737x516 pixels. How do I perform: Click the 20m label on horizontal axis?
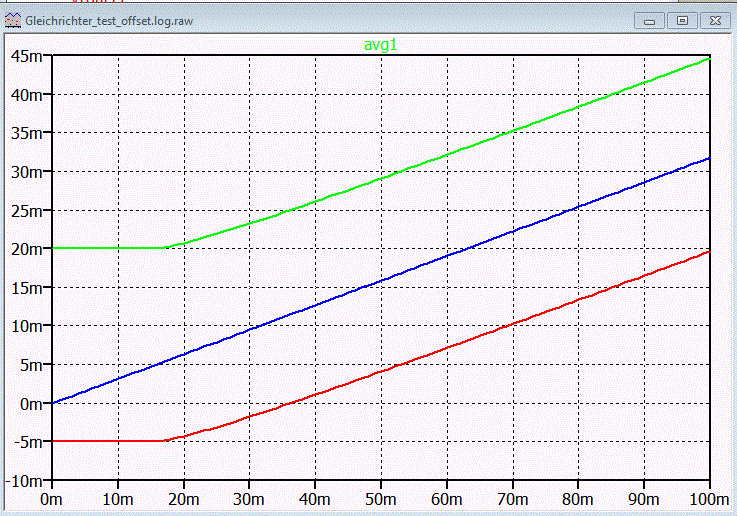pyautogui.click(x=184, y=499)
